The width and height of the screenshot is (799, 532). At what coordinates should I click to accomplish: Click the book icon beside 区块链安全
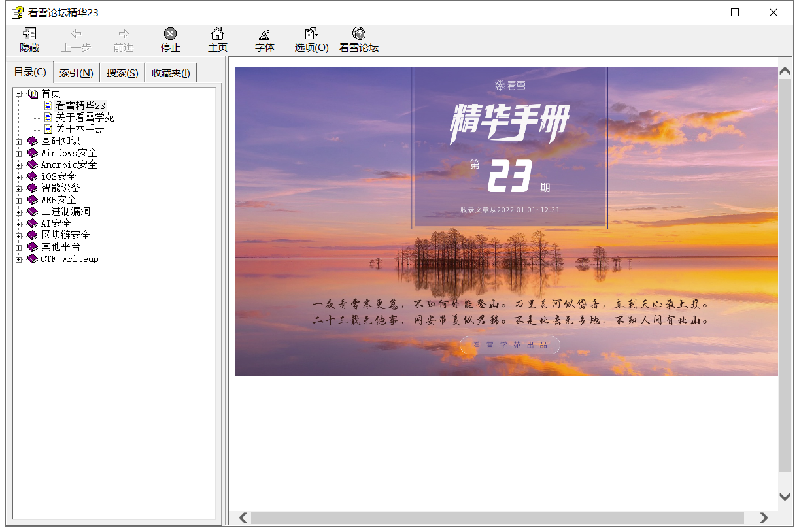click(x=33, y=235)
